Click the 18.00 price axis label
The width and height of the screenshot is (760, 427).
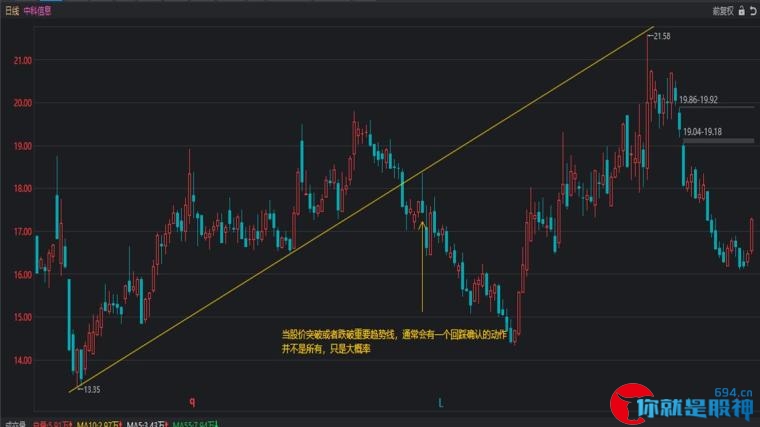22,189
